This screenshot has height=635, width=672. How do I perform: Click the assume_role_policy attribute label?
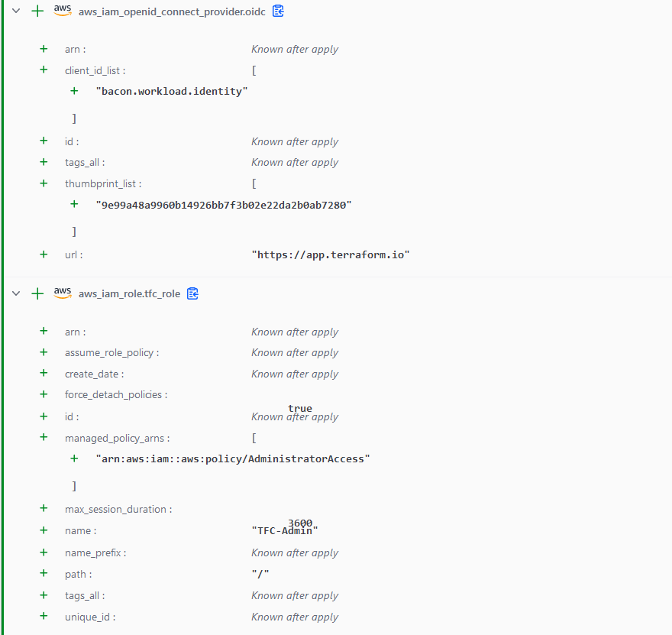(111, 352)
